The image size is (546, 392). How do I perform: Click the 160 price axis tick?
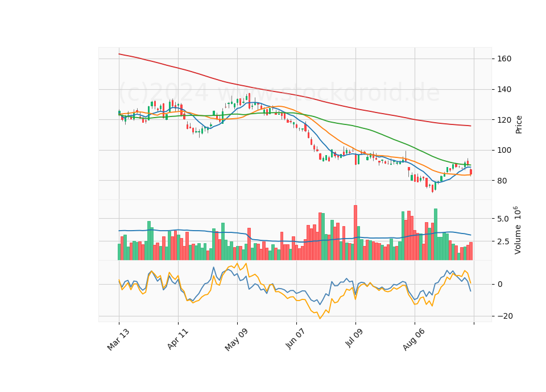pyautogui.click(x=504, y=59)
